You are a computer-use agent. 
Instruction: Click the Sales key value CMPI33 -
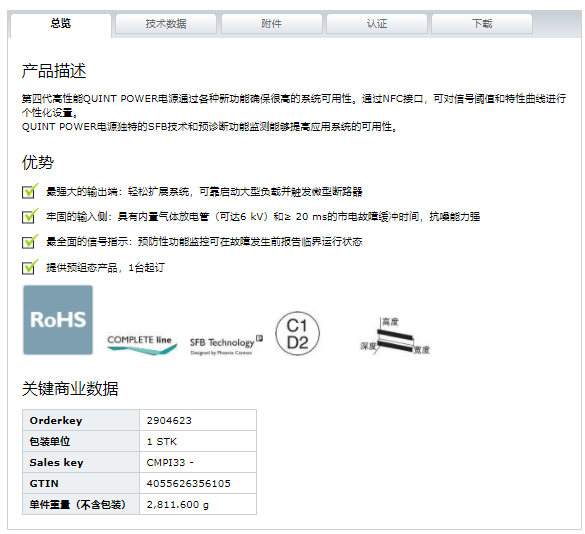click(x=170, y=463)
